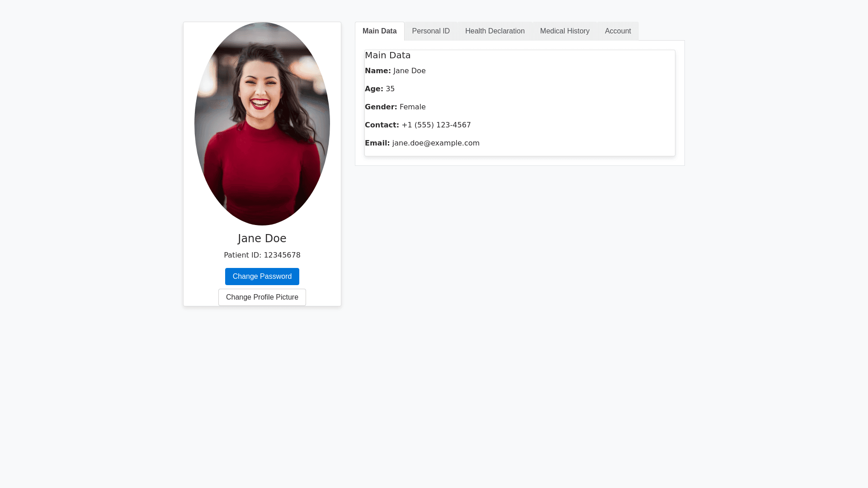Select the Health Declaration tab

click(x=495, y=31)
